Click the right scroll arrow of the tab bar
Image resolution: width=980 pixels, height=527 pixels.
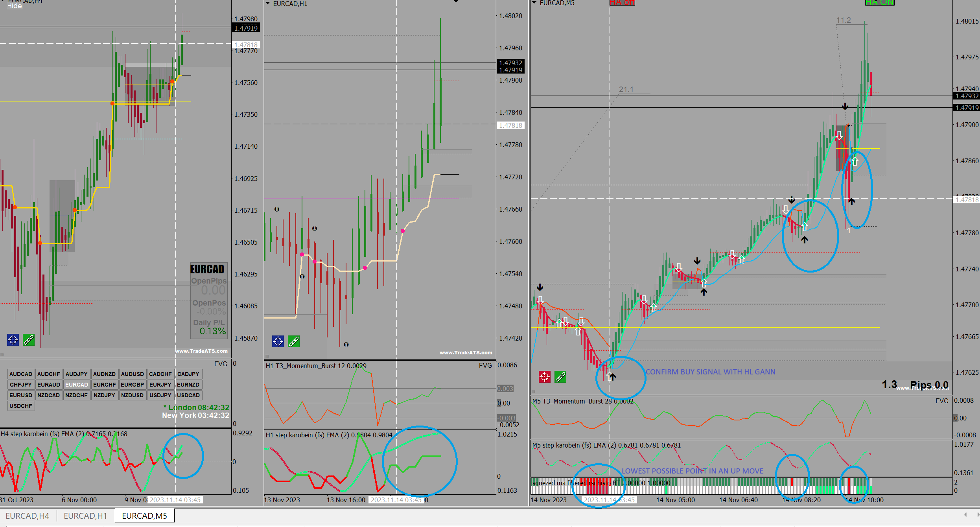pos(978,515)
